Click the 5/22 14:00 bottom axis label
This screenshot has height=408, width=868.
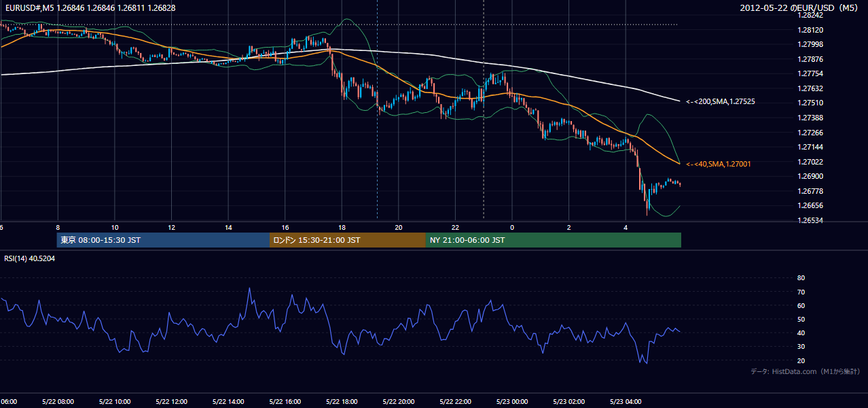click(x=228, y=401)
